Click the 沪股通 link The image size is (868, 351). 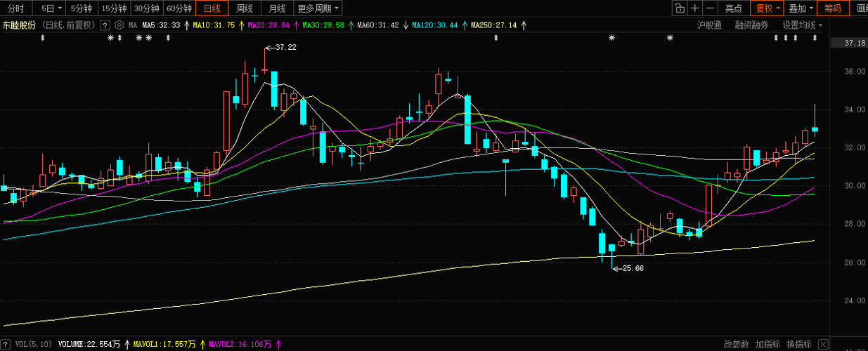tap(708, 25)
